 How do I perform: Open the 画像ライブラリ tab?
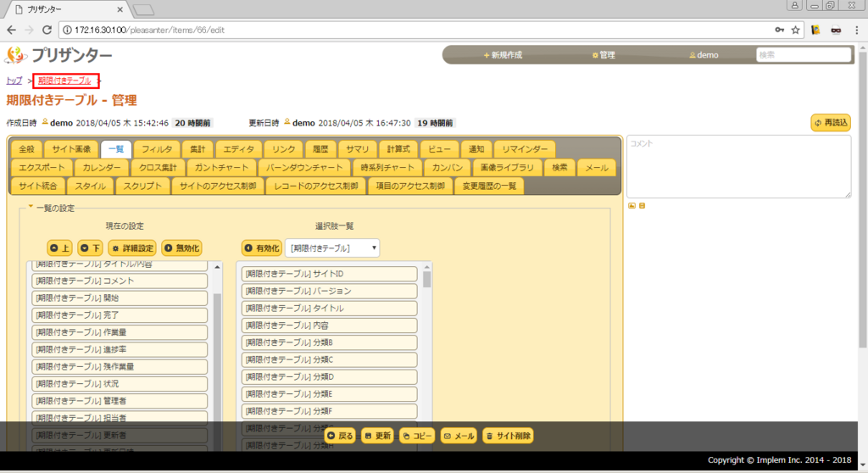[x=507, y=167]
